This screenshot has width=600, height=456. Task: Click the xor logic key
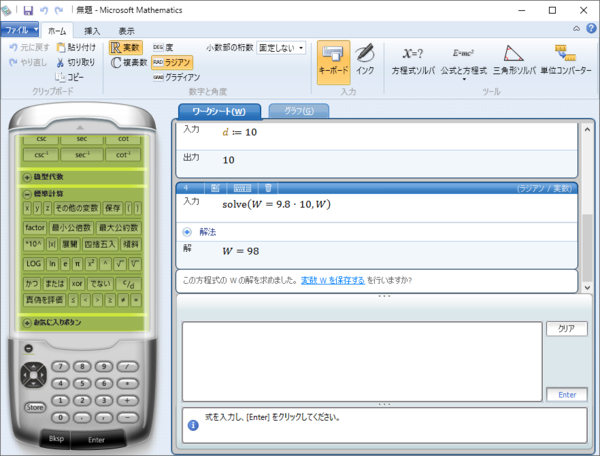click(x=77, y=284)
